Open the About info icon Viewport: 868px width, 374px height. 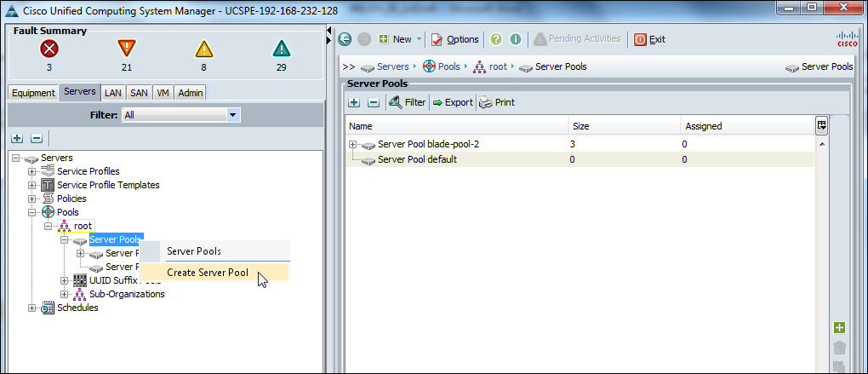516,39
